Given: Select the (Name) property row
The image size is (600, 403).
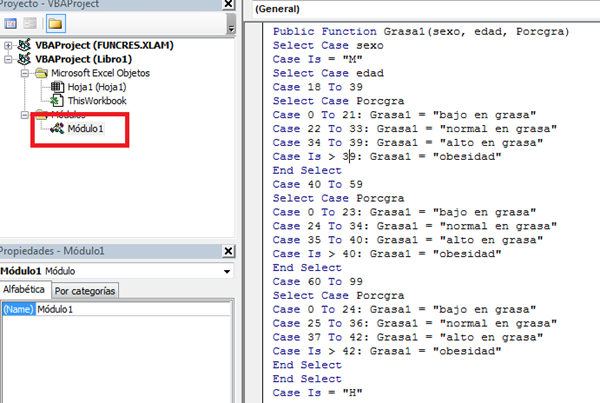Looking at the screenshot, I should tap(117, 309).
